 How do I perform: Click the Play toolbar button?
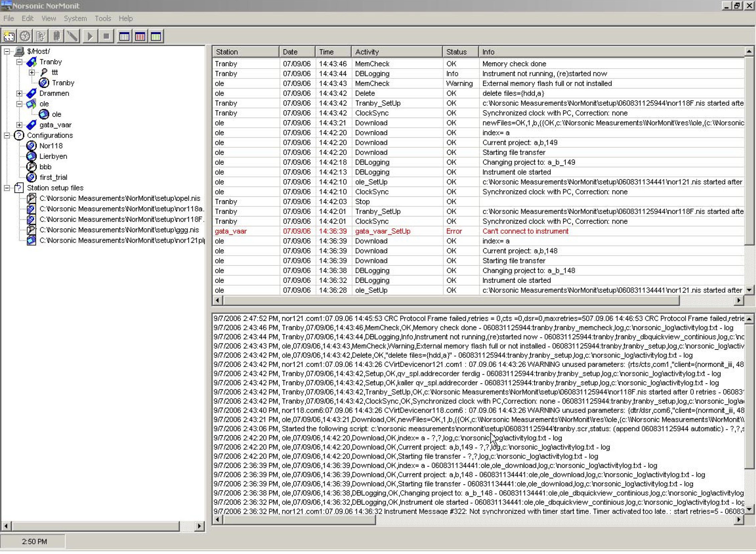pos(90,36)
